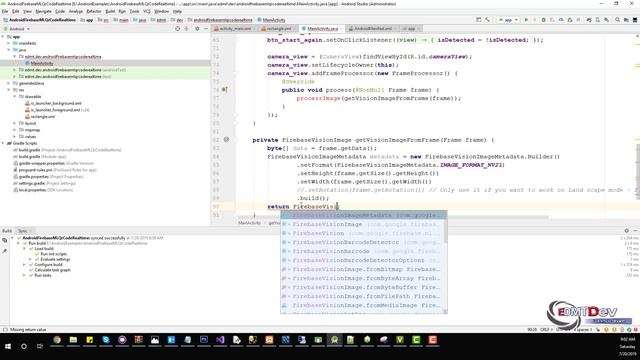This screenshot has width=640, height=360.
Task: Select MainActivity in the project tree
Action: pyautogui.click(x=42, y=63)
